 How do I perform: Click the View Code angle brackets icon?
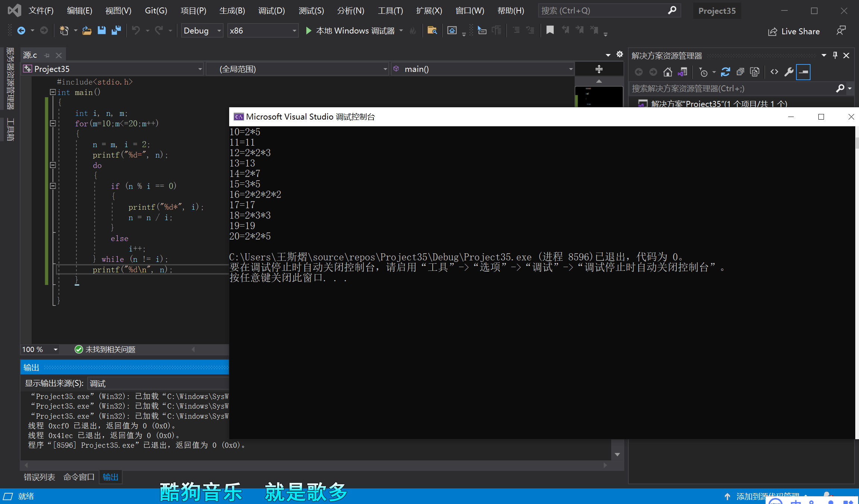click(774, 72)
